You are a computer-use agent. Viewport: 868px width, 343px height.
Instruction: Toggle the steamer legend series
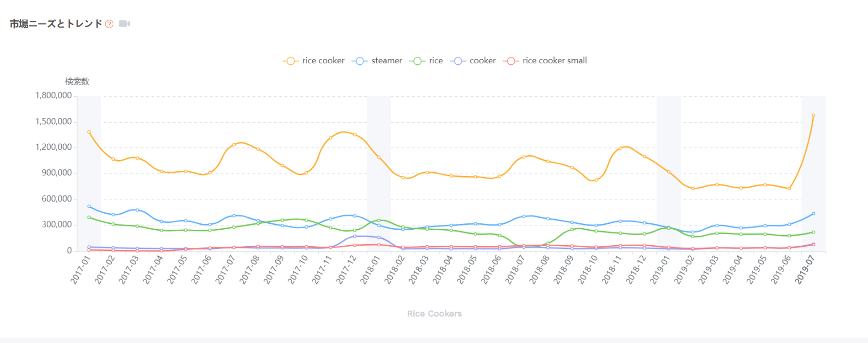click(x=377, y=61)
